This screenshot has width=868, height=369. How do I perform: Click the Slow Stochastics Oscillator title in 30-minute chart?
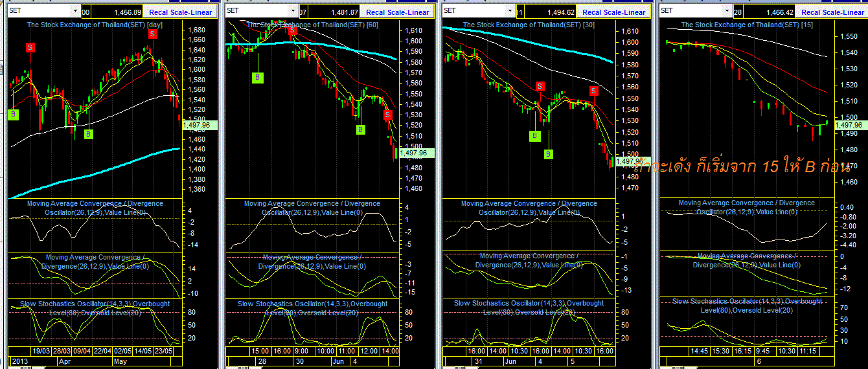point(529,307)
